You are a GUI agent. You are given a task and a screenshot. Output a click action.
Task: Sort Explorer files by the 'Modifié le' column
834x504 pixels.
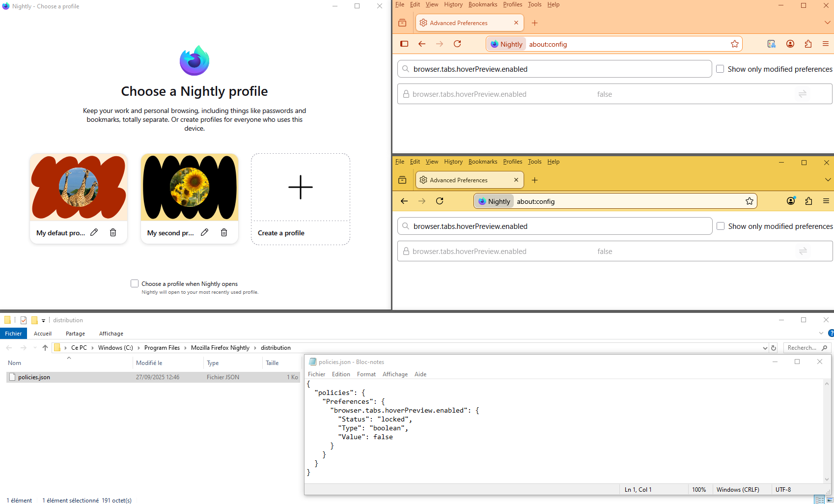coord(168,363)
